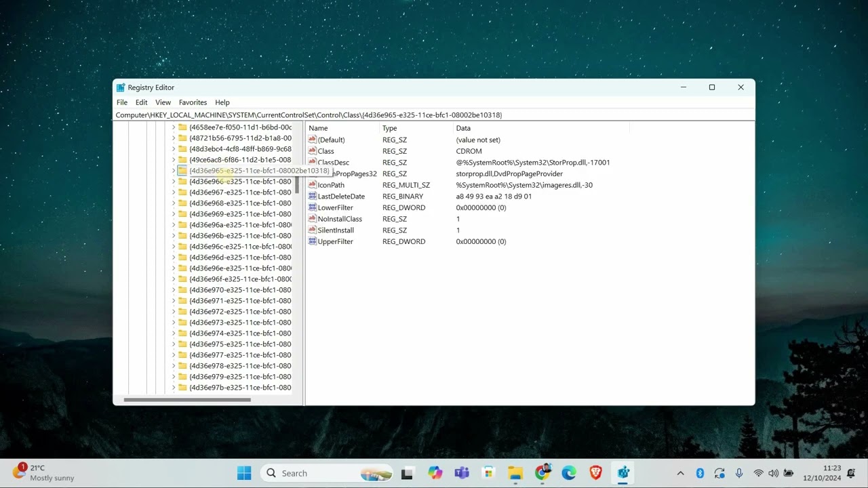
Task: Sort values by the Data column header
Action: coord(541,128)
